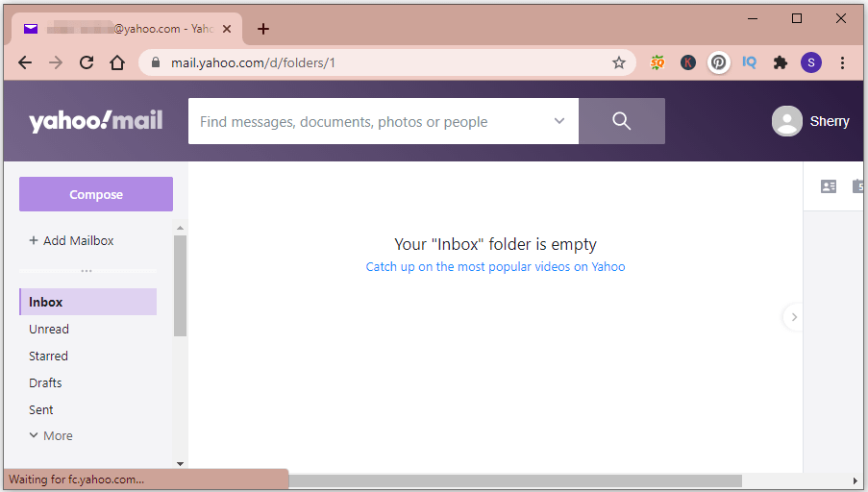The image size is (868, 492).
Task: Expand More folders in the sidebar
Action: tap(50, 435)
